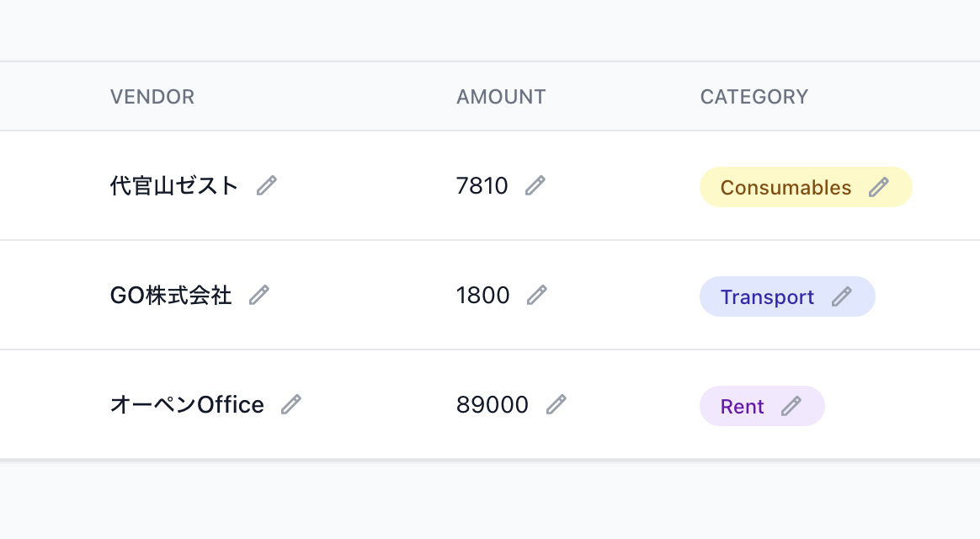Image resolution: width=980 pixels, height=539 pixels.
Task: Select the GO株式会社 vendor text
Action: (171, 295)
